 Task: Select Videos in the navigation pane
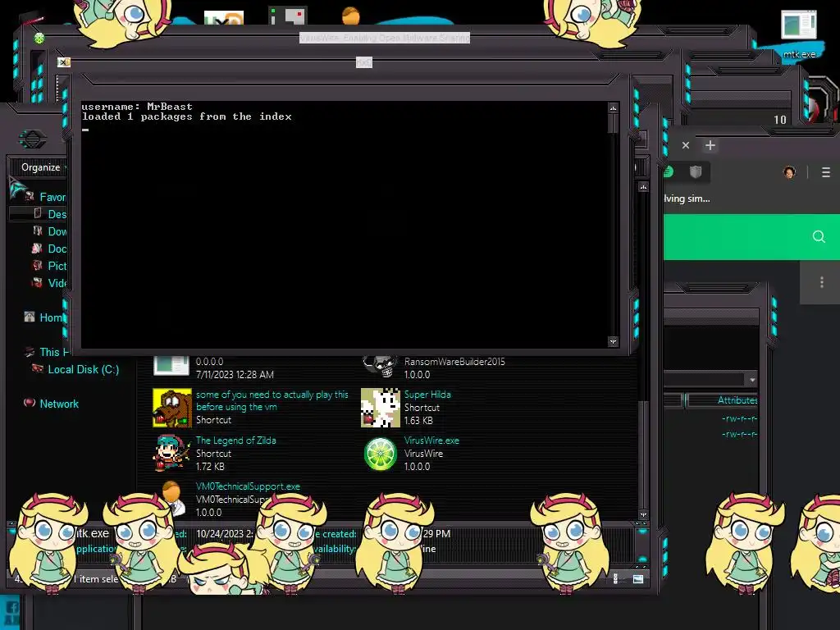[x=57, y=283]
